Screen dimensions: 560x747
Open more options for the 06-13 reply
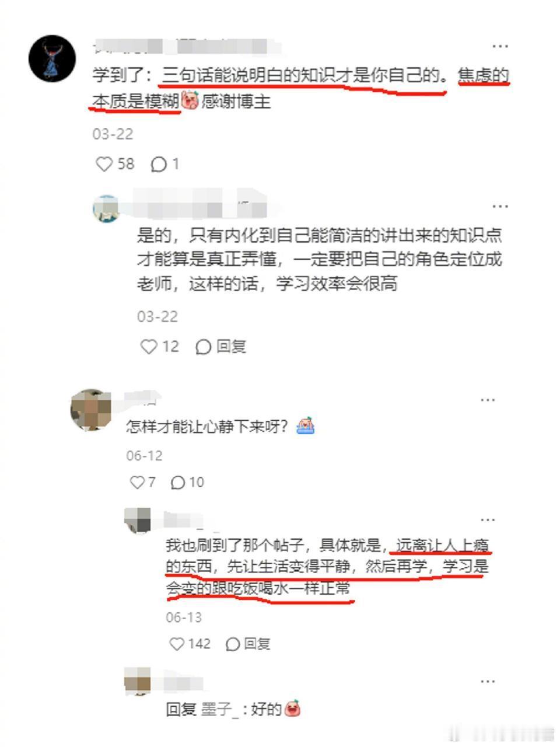pos(488,519)
